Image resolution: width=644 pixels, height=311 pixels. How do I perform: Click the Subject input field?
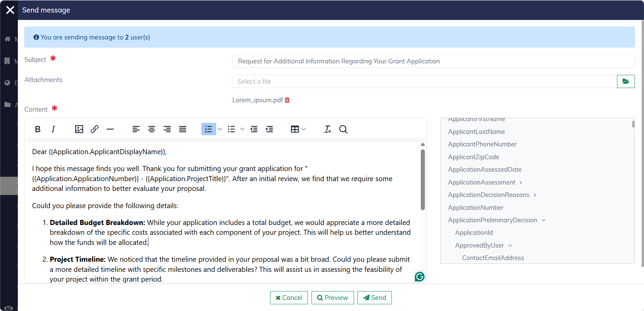433,61
